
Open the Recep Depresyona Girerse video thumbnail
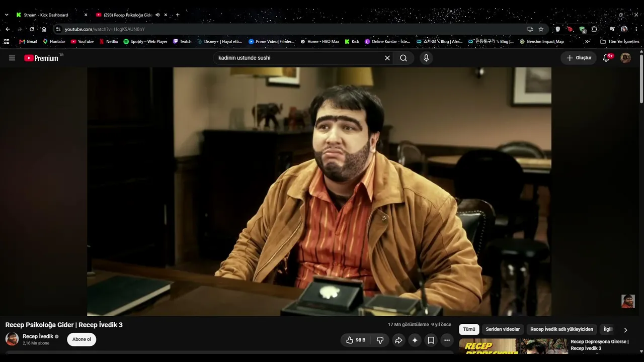click(514, 346)
